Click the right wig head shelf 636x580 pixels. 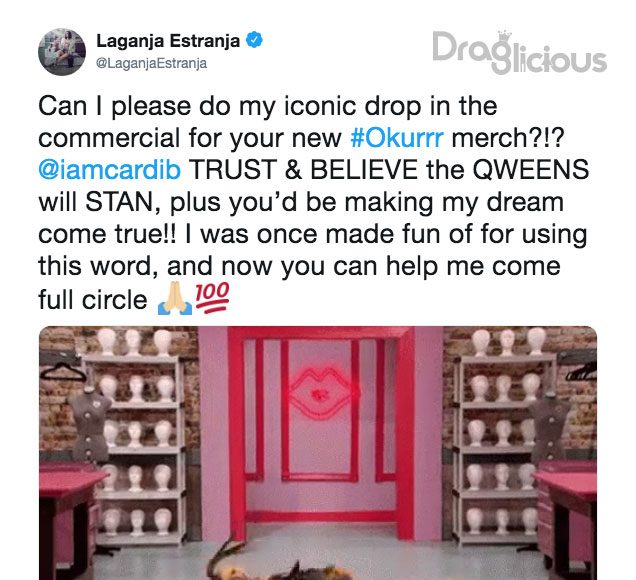click(503, 436)
